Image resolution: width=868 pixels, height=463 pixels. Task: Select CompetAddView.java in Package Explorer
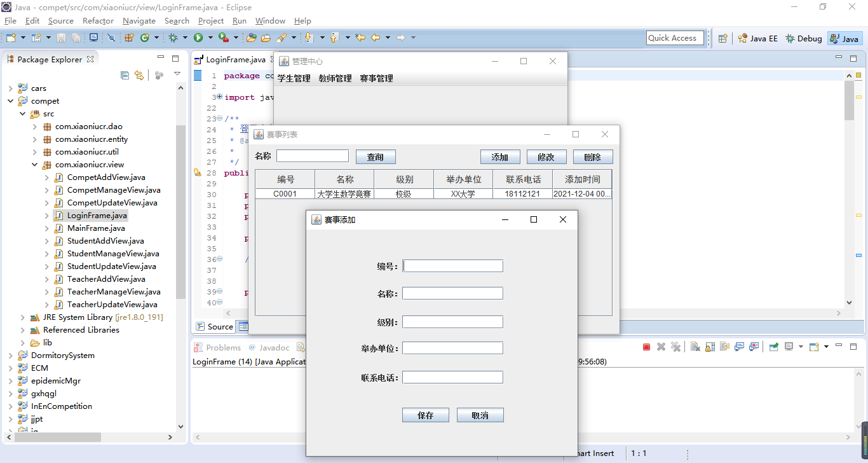click(106, 177)
